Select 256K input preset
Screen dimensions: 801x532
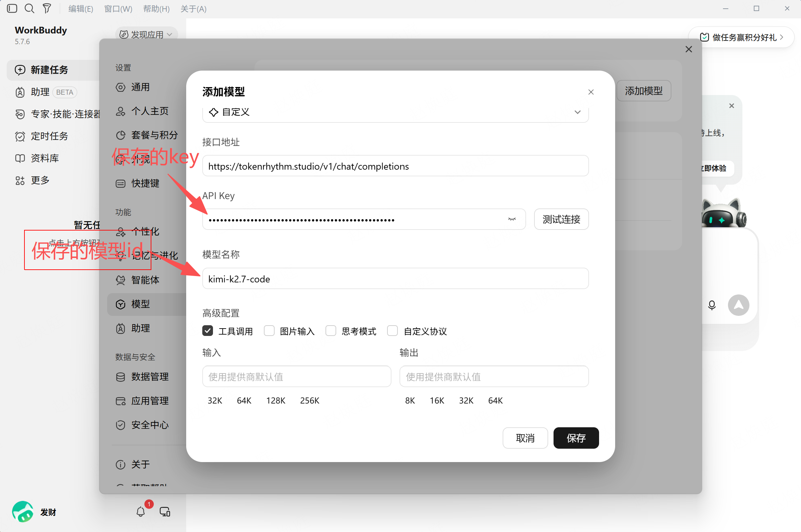pos(309,401)
